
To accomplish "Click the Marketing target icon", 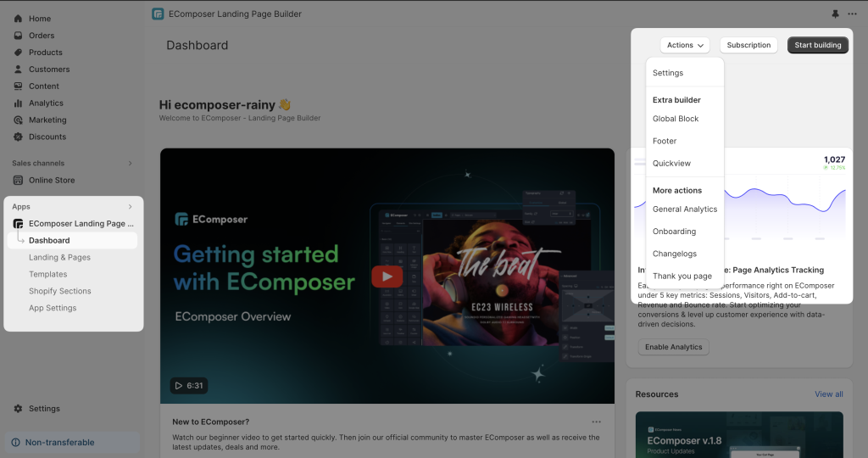I will click(18, 120).
